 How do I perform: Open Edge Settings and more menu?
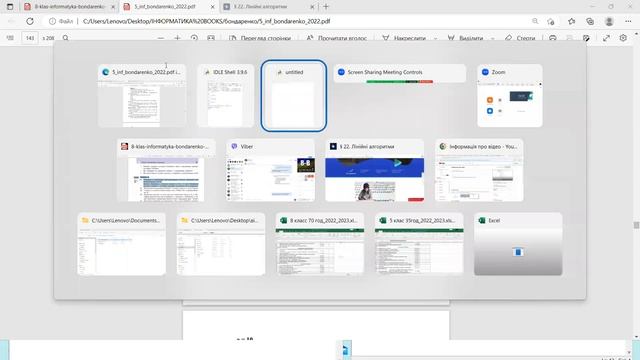pos(628,21)
